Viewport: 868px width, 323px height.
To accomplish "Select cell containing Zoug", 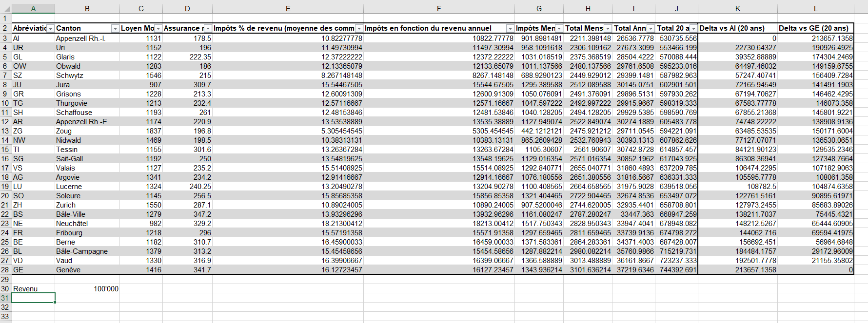I will [87, 131].
